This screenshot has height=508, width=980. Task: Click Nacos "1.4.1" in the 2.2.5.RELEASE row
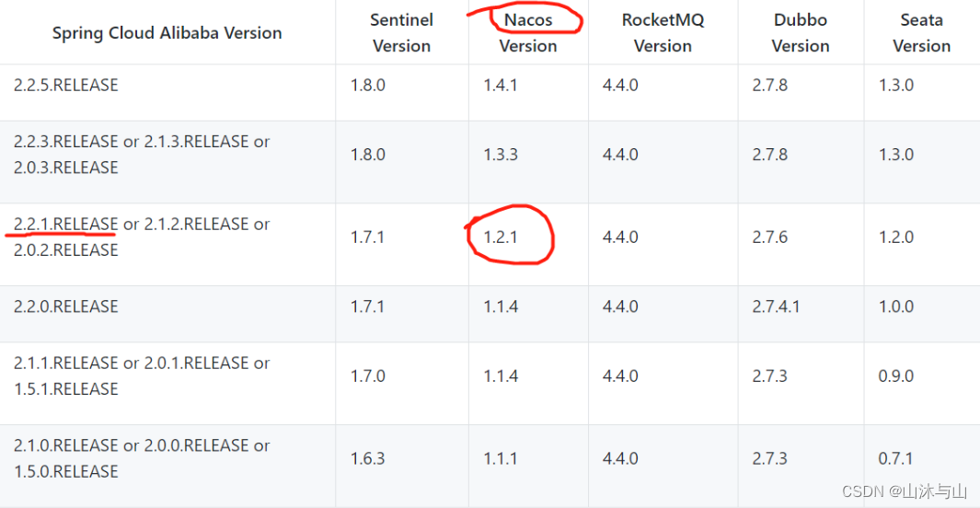pos(500,85)
